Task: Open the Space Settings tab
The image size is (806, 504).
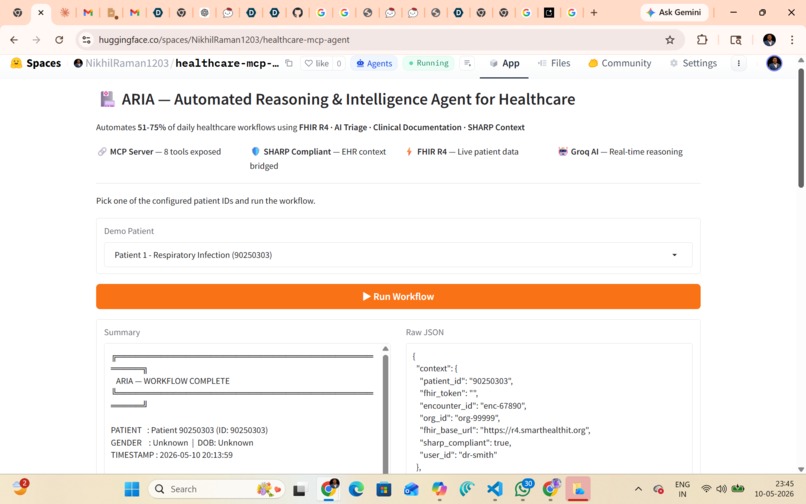Action: point(693,63)
